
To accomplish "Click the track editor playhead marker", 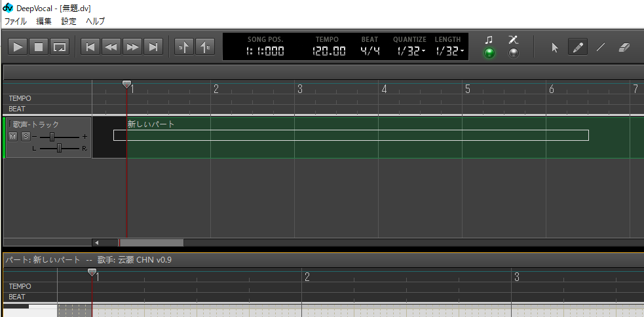I will click(127, 84).
